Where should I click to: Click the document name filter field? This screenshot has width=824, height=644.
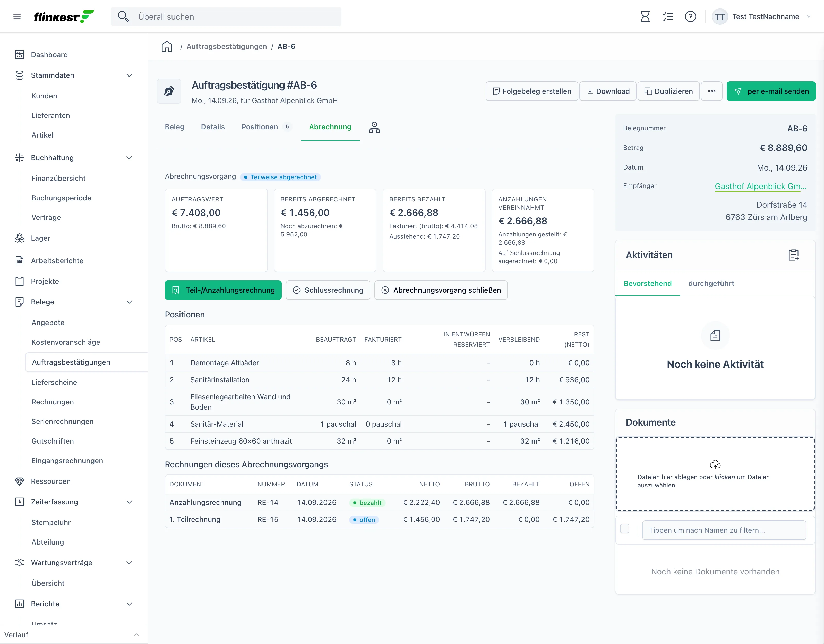pos(724,530)
